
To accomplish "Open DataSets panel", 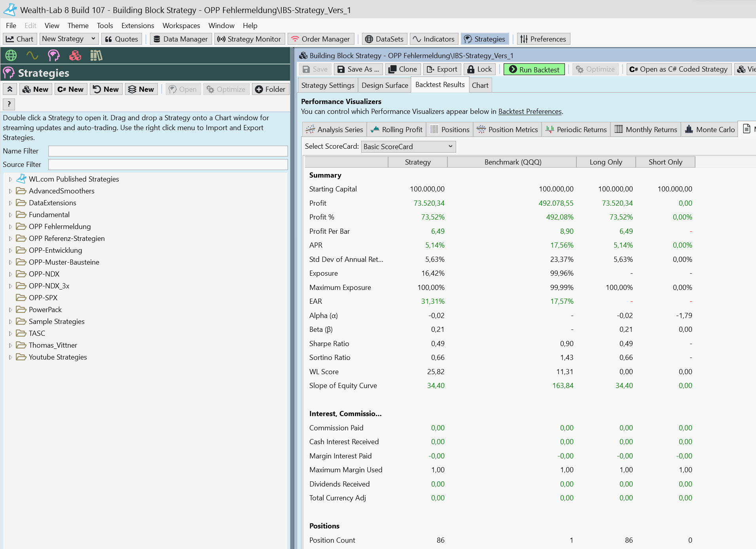I will pyautogui.click(x=385, y=39).
